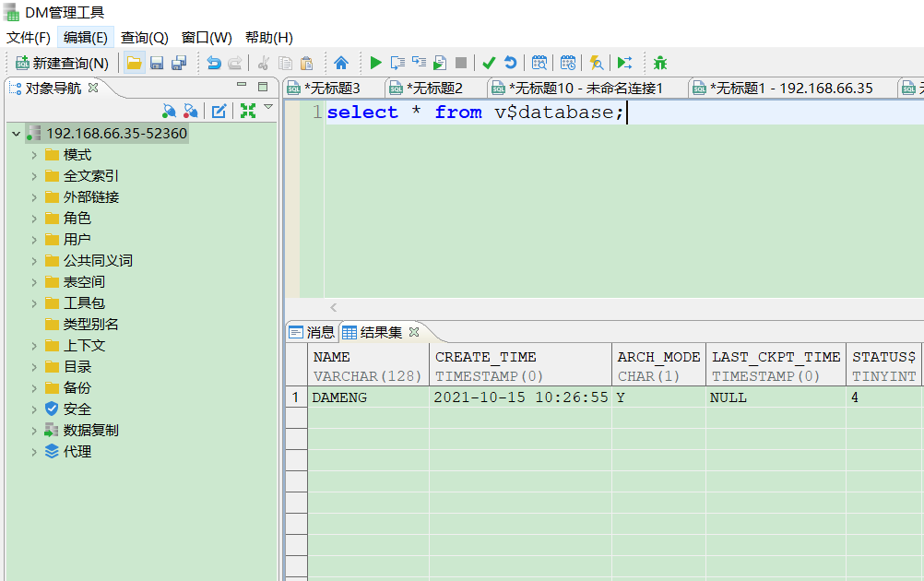Click the Save All toolbar icon
This screenshot has width=924, height=581.
point(179,63)
